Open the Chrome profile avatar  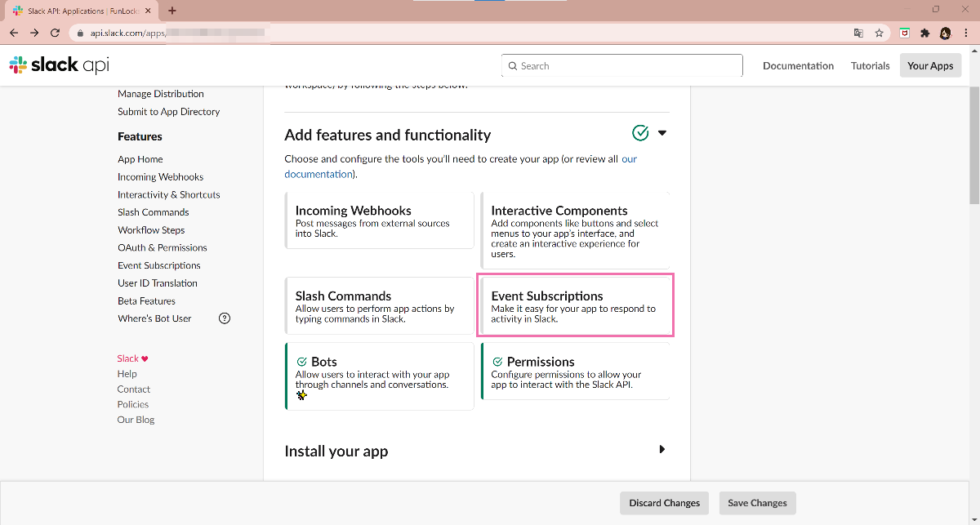946,33
